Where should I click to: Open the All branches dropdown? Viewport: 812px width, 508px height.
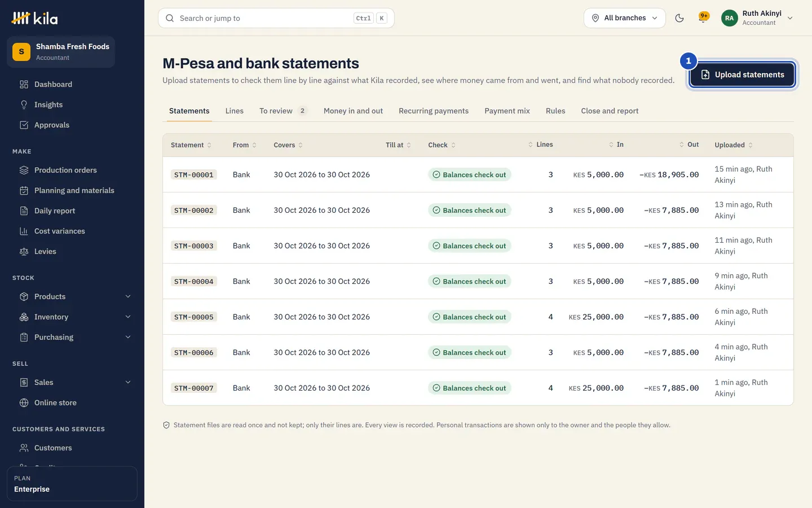624,18
